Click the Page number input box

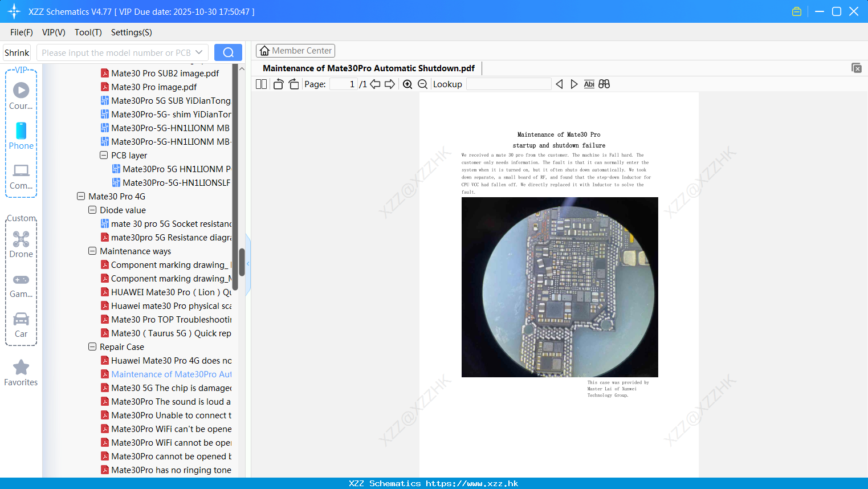pyautogui.click(x=343, y=84)
